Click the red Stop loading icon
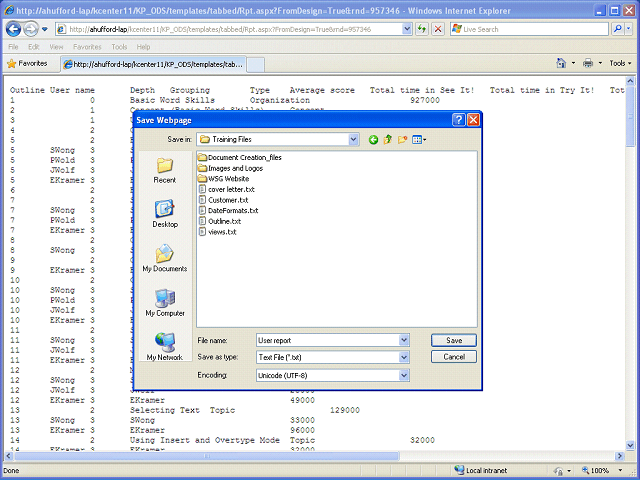Viewport: 640px width, 480px height. [x=438, y=29]
